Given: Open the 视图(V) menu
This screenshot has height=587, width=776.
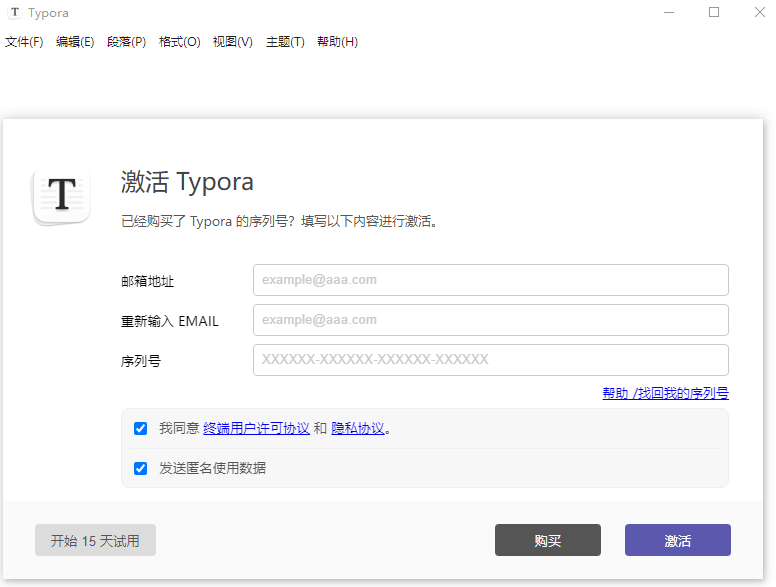Looking at the screenshot, I should point(232,42).
